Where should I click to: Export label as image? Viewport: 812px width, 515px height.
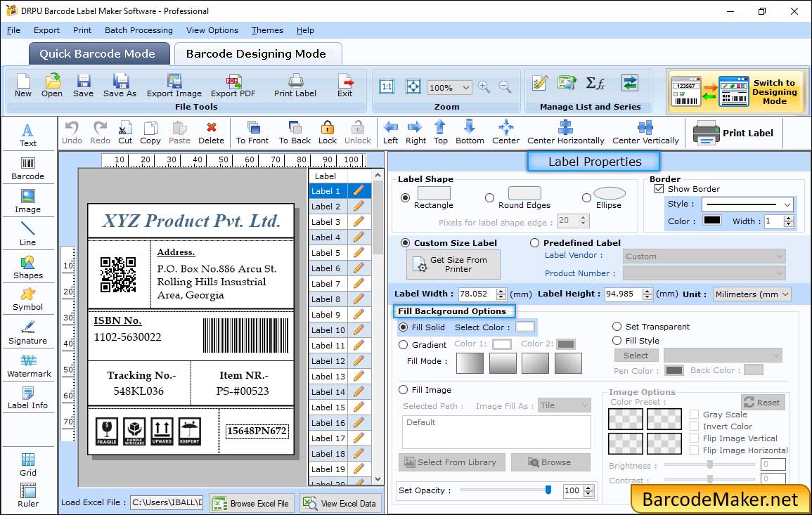(x=174, y=86)
